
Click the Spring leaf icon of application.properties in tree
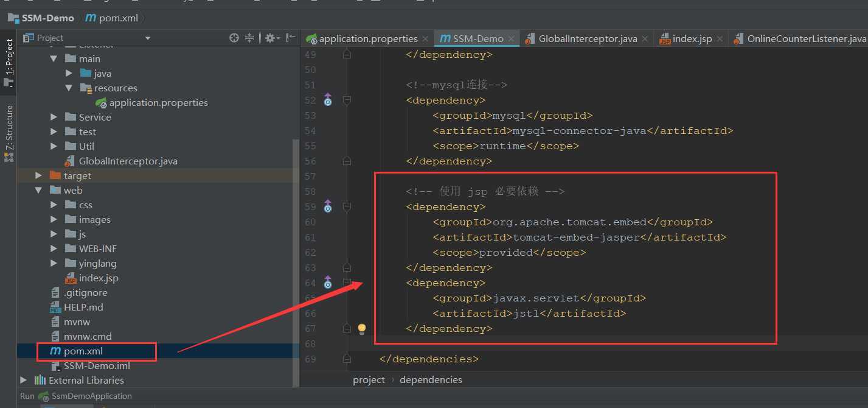[x=101, y=103]
